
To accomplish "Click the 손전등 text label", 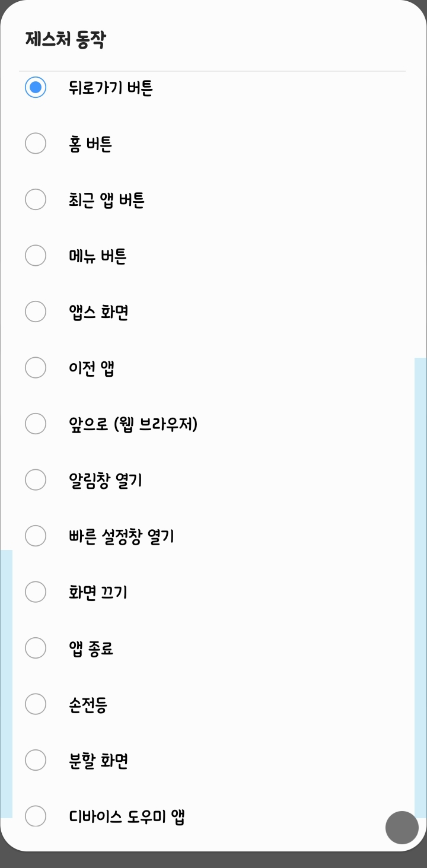I will pos(88,705).
